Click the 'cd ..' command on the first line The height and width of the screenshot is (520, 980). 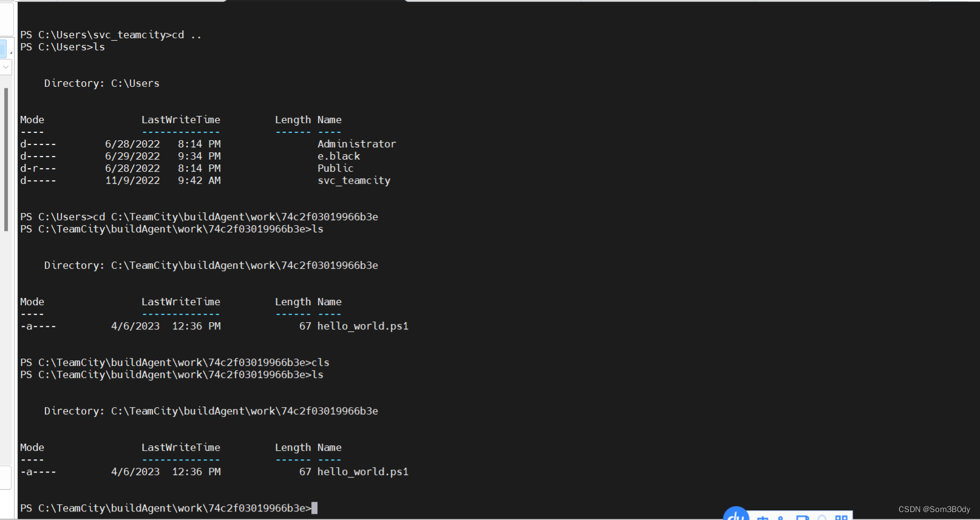186,35
